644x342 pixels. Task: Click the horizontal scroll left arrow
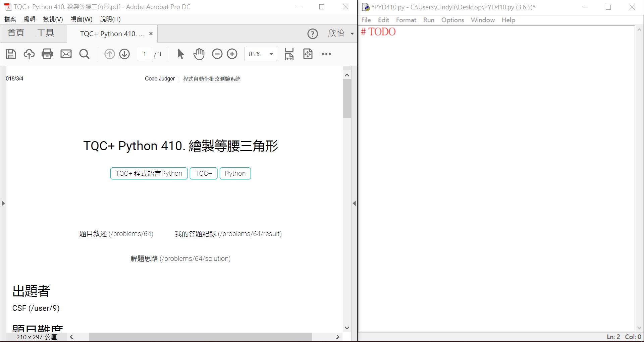pos(71,337)
